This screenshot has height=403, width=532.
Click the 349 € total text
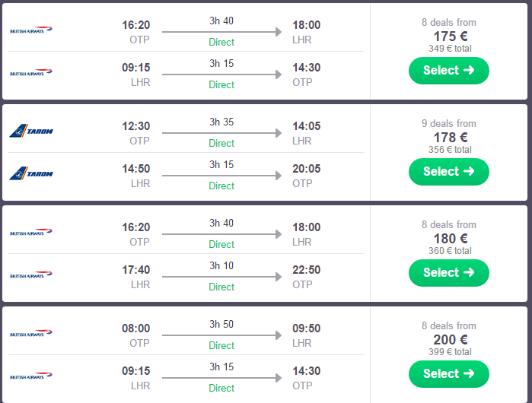[x=449, y=49]
